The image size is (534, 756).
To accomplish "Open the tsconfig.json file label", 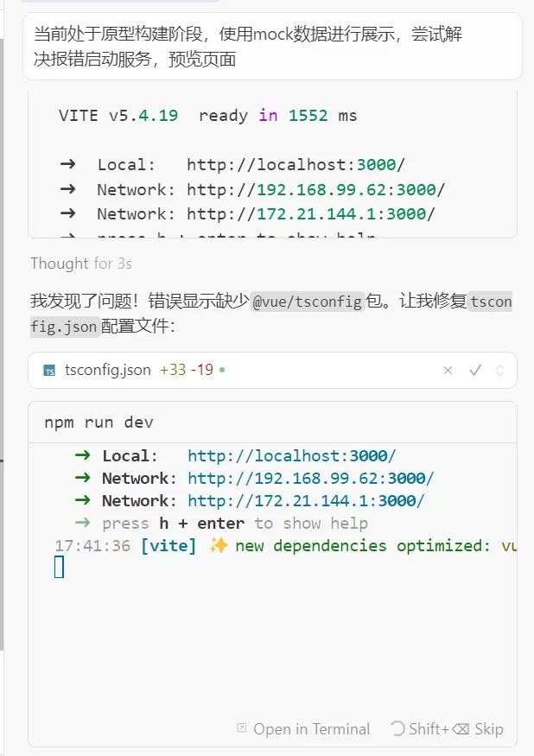I will [107, 371].
